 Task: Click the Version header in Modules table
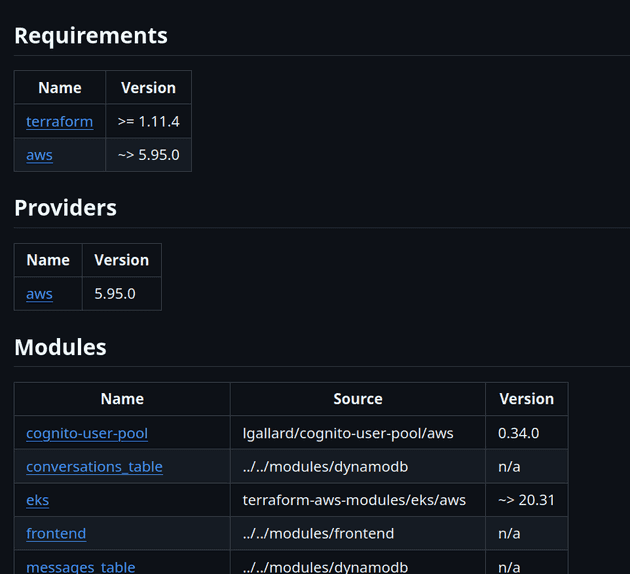pyautogui.click(x=526, y=399)
